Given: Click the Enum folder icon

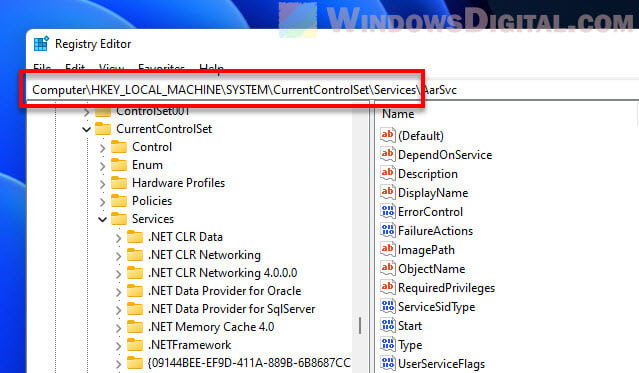Looking at the screenshot, I should [119, 165].
